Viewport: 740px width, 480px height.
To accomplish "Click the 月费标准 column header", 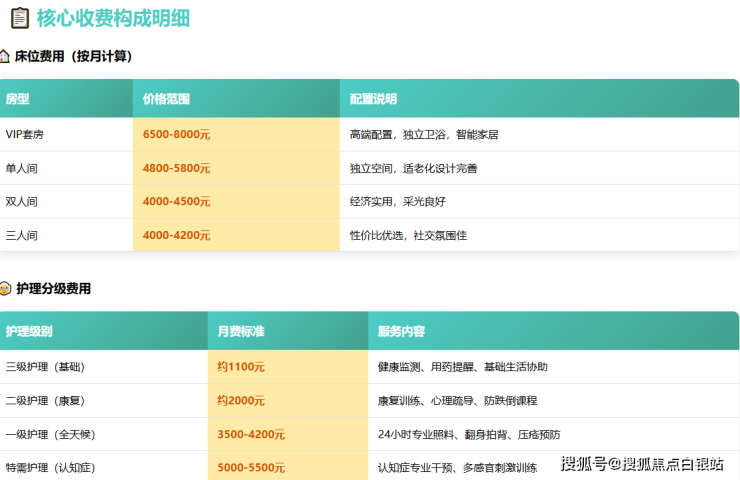I will [241, 331].
